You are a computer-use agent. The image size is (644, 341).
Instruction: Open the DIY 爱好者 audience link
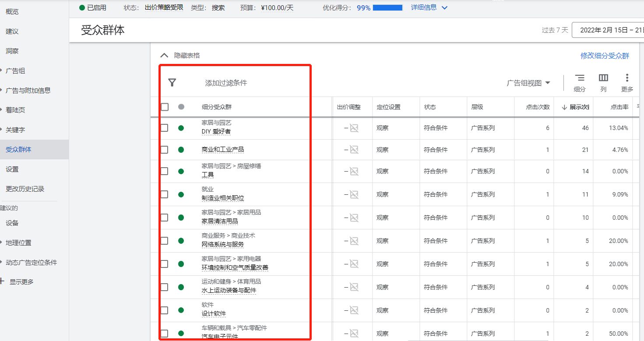click(216, 131)
